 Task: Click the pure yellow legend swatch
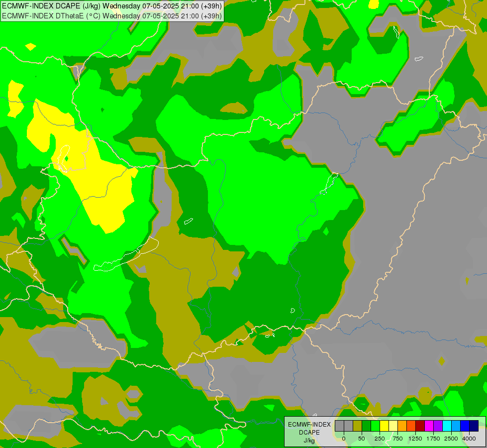pyautogui.click(x=384, y=426)
